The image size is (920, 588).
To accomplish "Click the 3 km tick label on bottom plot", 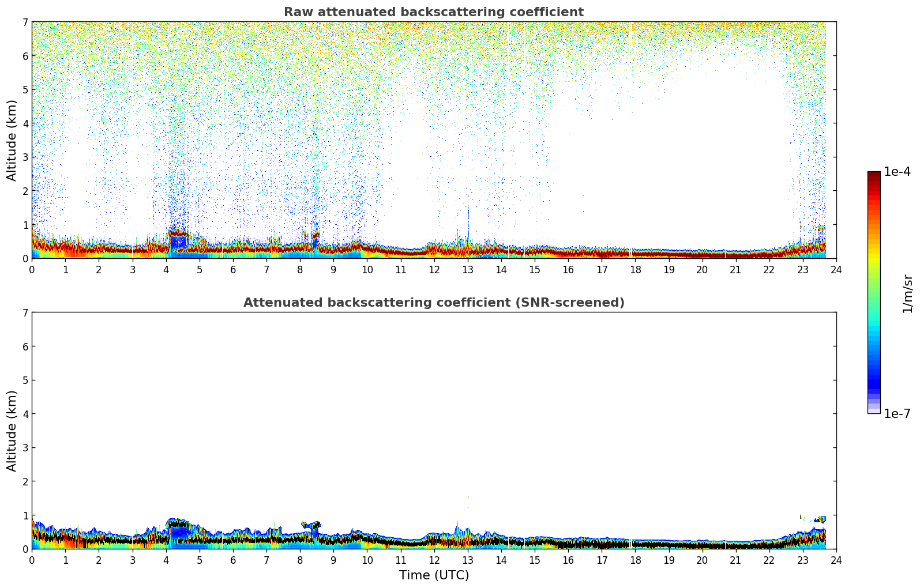I will tap(25, 448).
